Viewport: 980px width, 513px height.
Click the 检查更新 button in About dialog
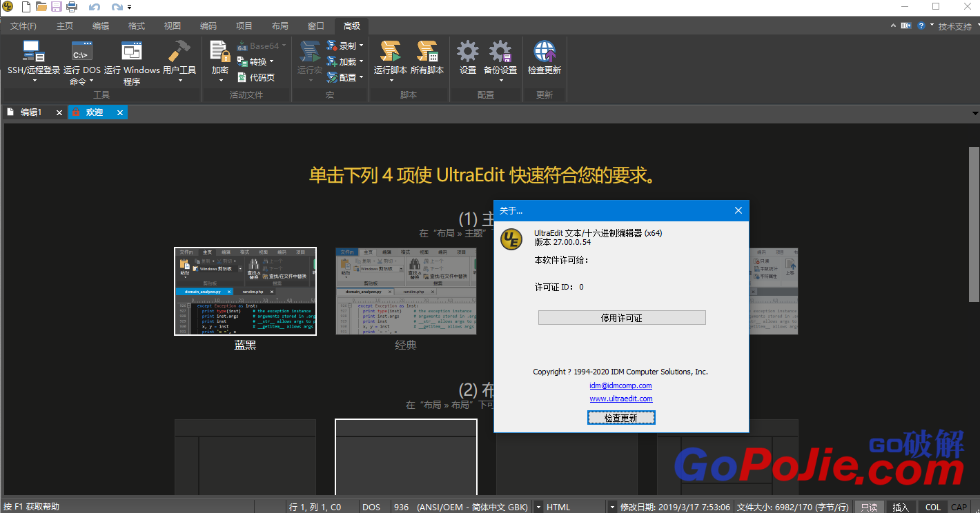[x=621, y=418]
